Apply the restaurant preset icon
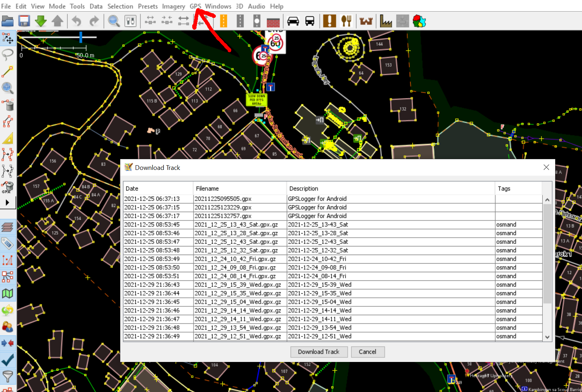 pyautogui.click(x=346, y=21)
